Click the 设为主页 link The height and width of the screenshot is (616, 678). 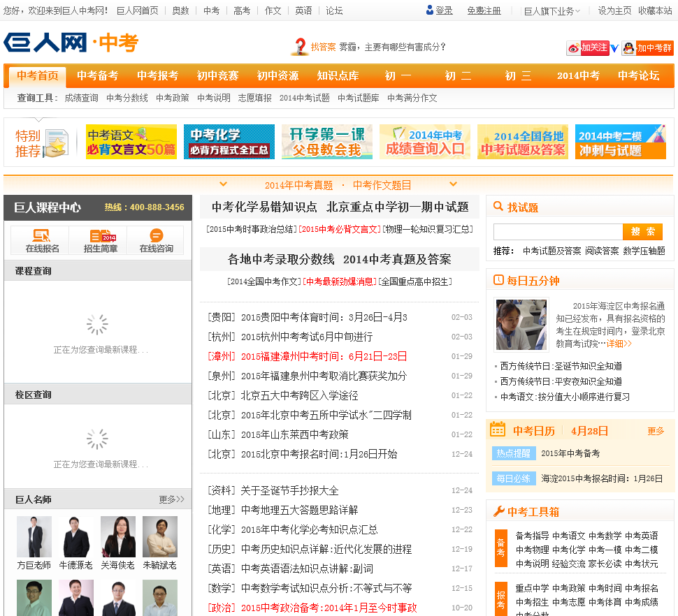(x=614, y=10)
